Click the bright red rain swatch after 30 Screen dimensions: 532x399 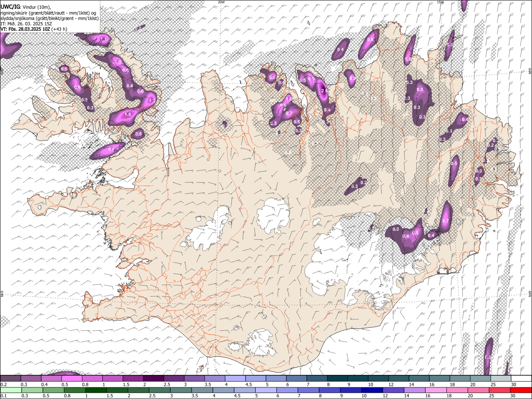click(x=520, y=390)
